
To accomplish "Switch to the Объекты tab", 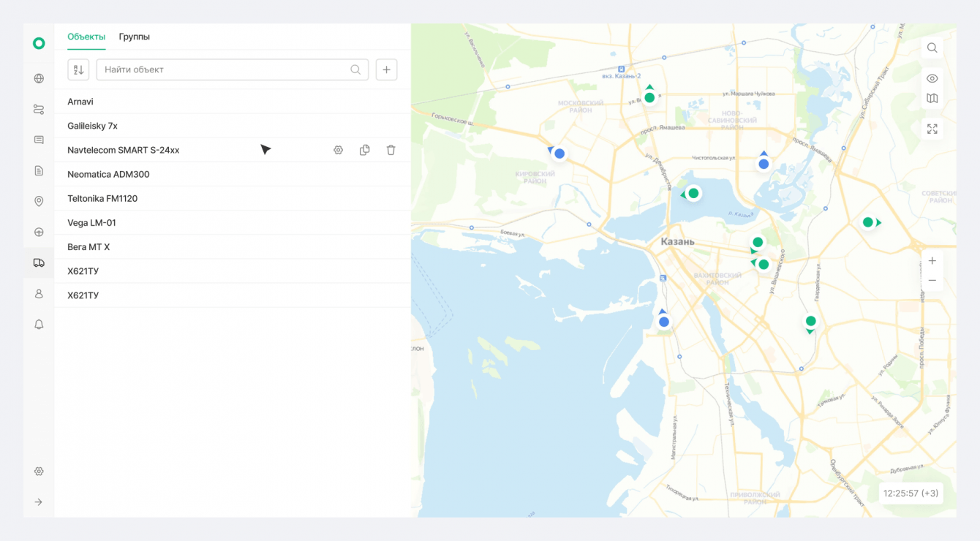I will click(x=86, y=37).
